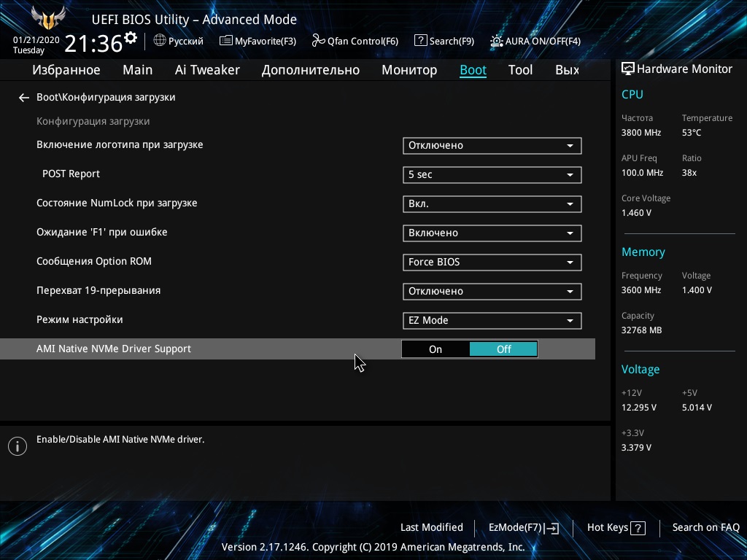Open the Tool tab
This screenshot has width=747, height=560.
coord(520,70)
